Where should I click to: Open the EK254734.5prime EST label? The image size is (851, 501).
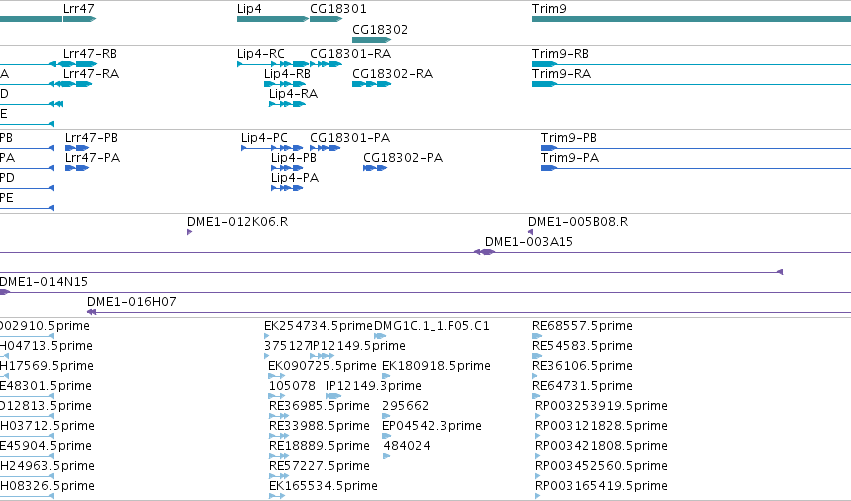[318, 326]
